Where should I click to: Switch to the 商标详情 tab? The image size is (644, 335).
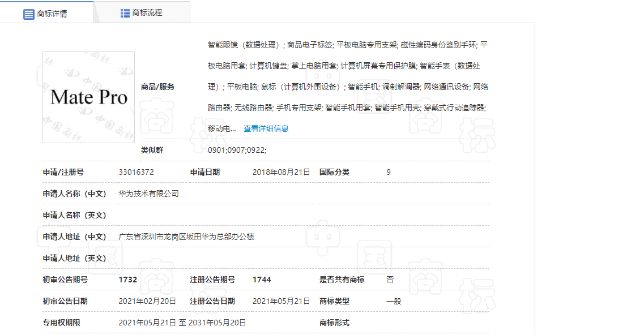(x=47, y=12)
